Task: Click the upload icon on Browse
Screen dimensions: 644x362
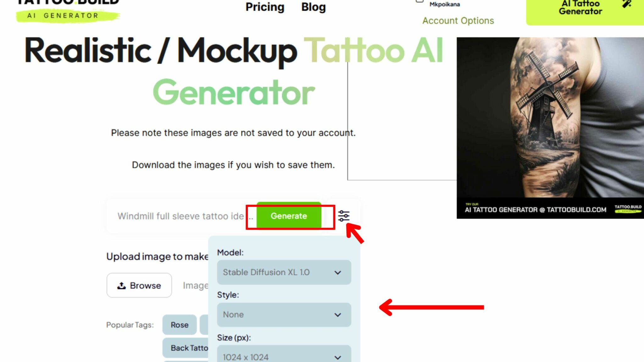Action: click(x=121, y=285)
